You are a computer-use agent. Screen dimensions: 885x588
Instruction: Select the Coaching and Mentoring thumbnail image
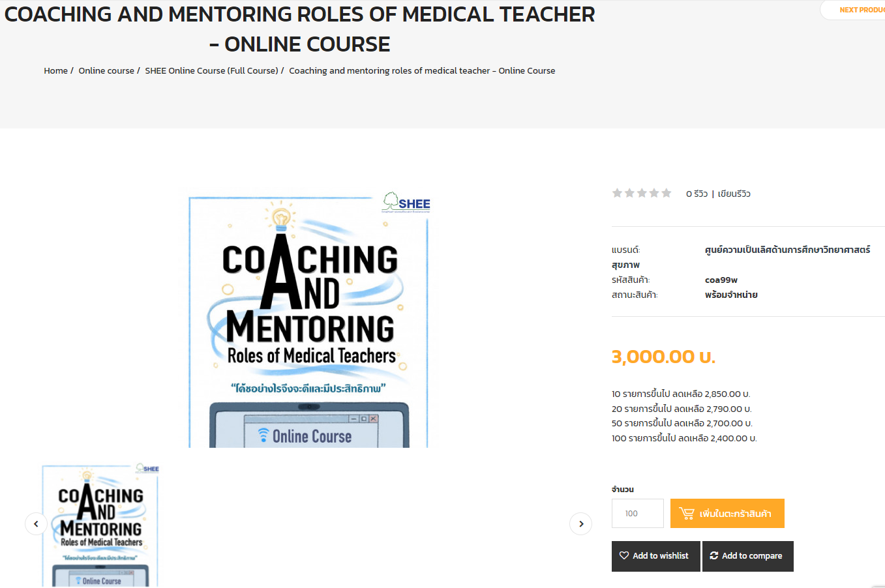tap(101, 525)
